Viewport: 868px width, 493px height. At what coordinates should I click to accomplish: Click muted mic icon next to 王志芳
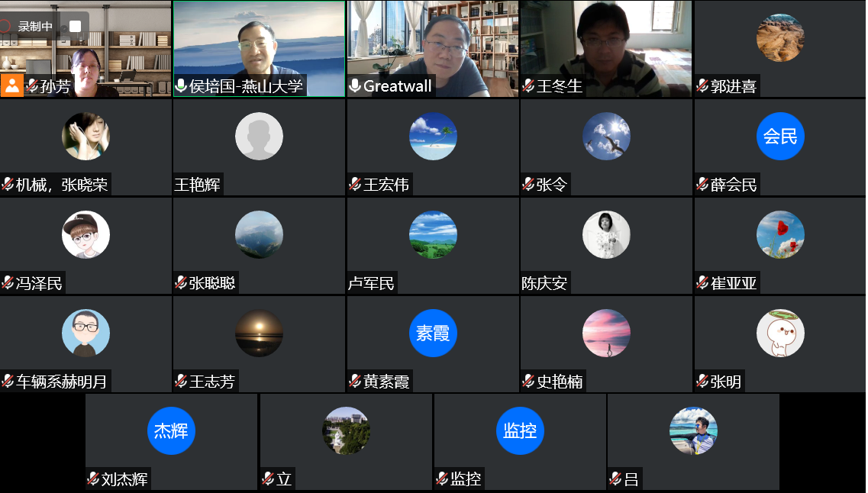pos(181,382)
